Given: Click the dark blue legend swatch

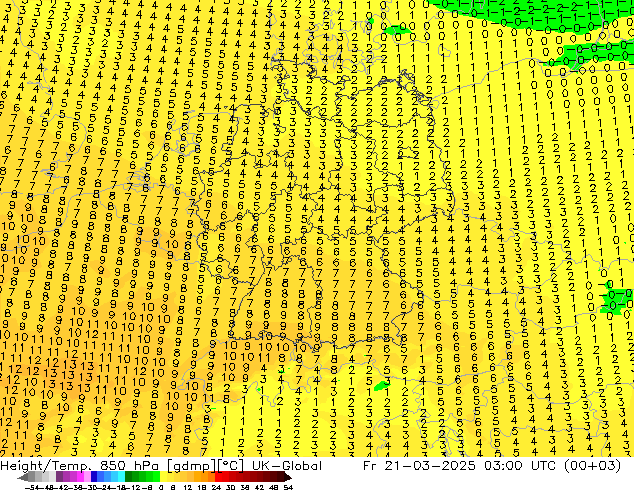Looking at the screenshot, I should tap(94, 477).
